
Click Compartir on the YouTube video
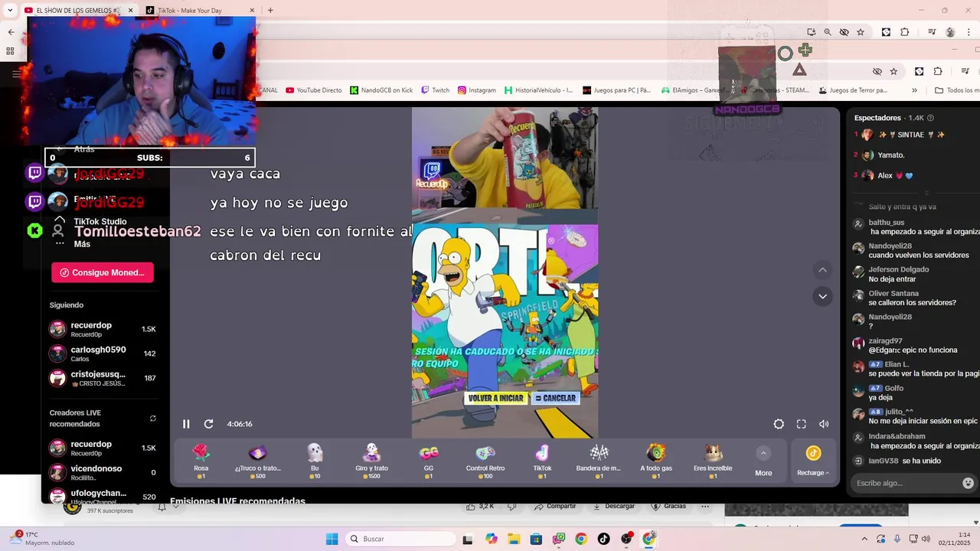pyautogui.click(x=555, y=506)
